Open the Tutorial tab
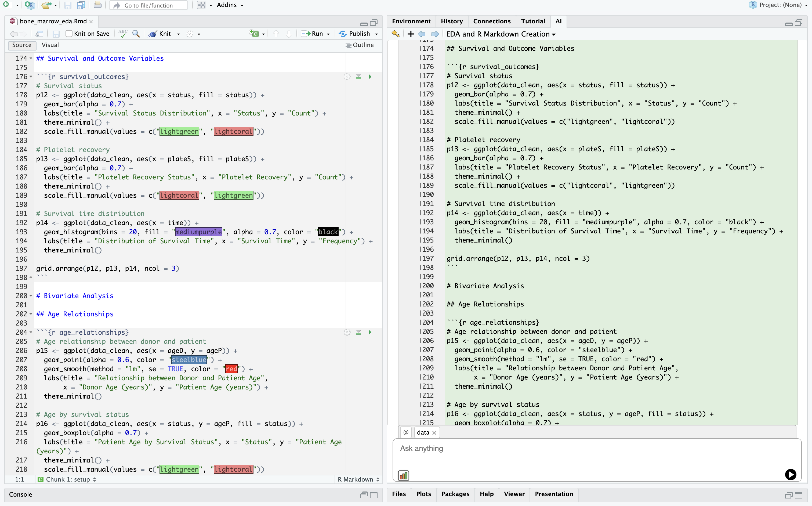The height and width of the screenshot is (506, 812). click(533, 21)
